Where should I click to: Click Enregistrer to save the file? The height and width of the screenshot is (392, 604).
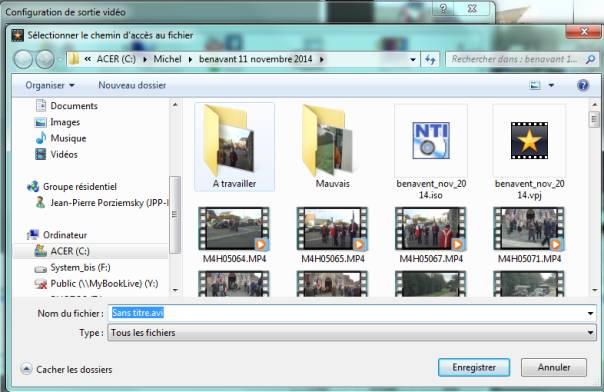pos(474,367)
